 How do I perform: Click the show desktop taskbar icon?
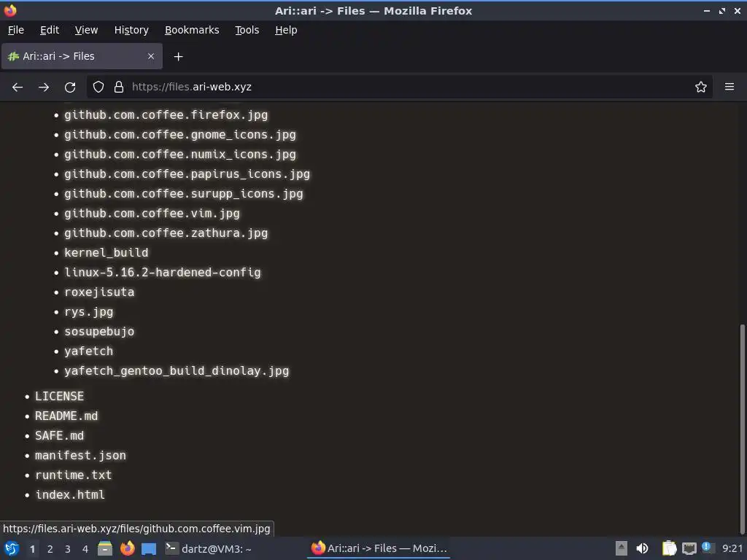coord(149,549)
